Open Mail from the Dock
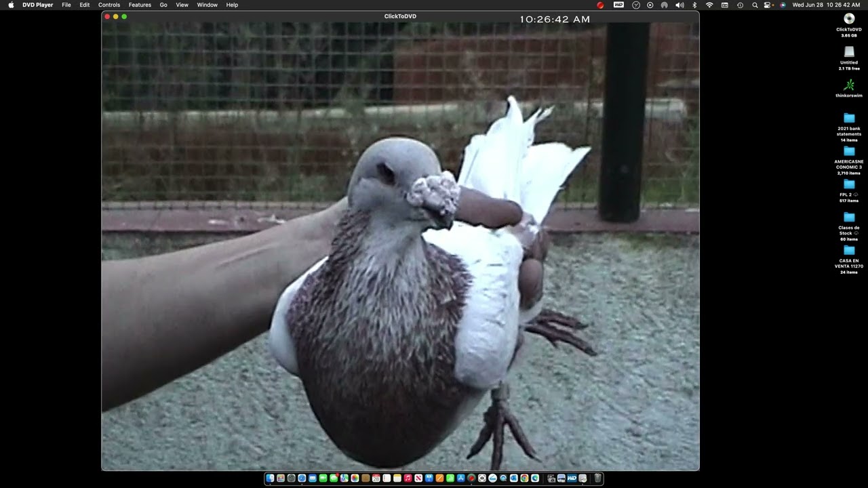Screen dimensions: 868x488 (313, 478)
